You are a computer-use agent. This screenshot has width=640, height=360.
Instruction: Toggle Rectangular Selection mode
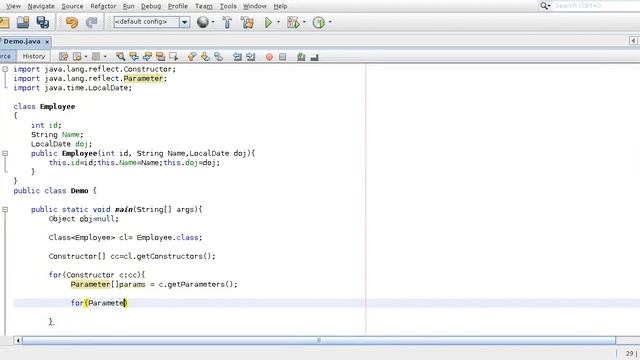coord(173,57)
